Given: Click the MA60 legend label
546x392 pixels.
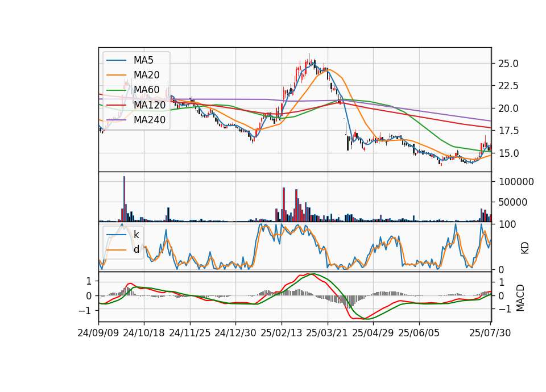Looking at the screenshot, I should tap(146, 90).
